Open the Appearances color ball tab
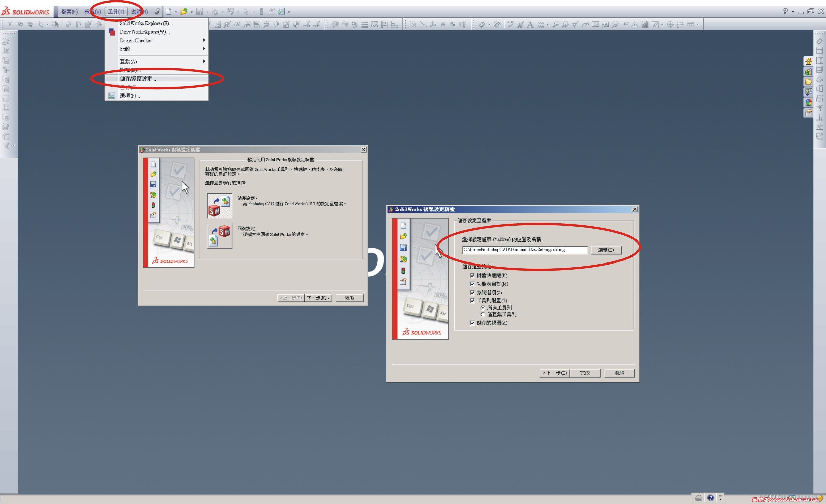826x504 pixels. pos(808,102)
